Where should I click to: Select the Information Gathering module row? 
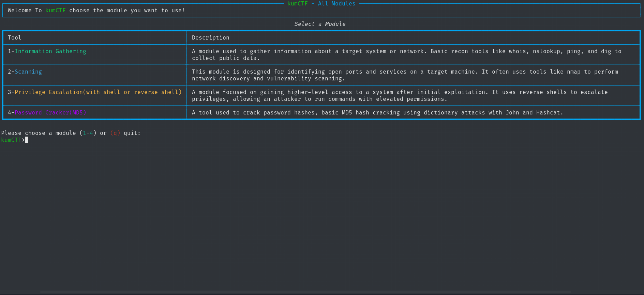50,51
